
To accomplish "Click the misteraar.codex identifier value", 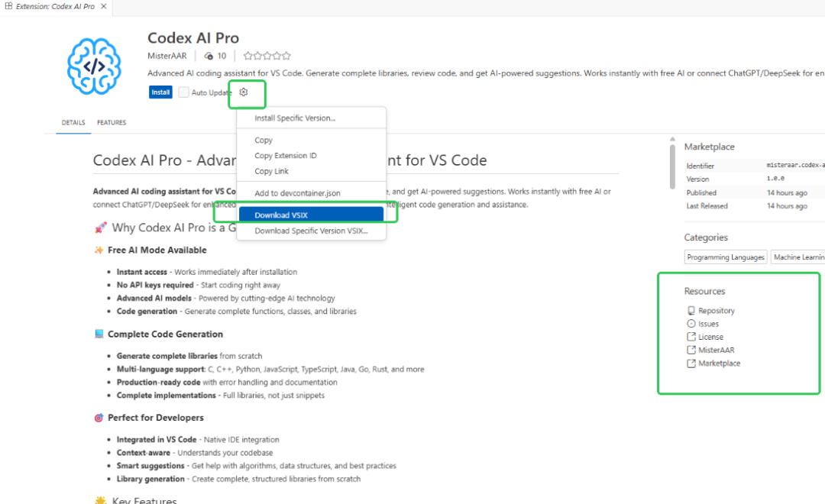I will tap(795, 165).
